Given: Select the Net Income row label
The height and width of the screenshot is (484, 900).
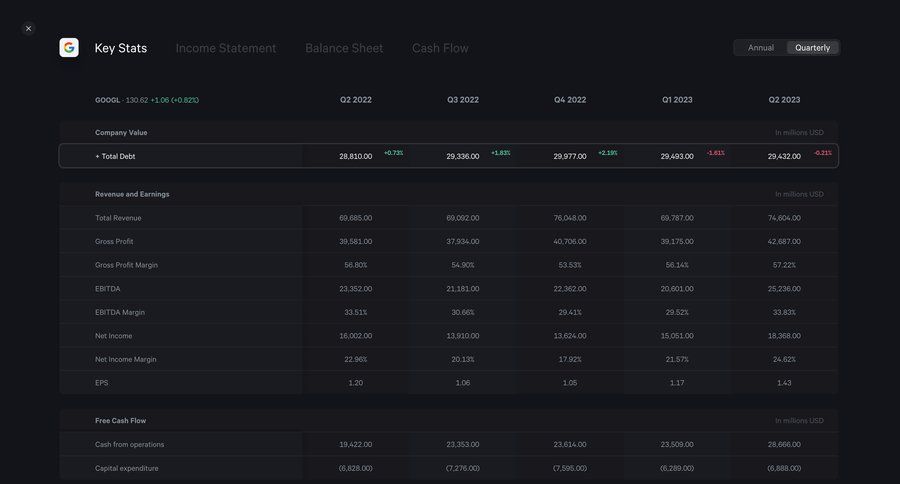Looking at the screenshot, I should [x=113, y=336].
